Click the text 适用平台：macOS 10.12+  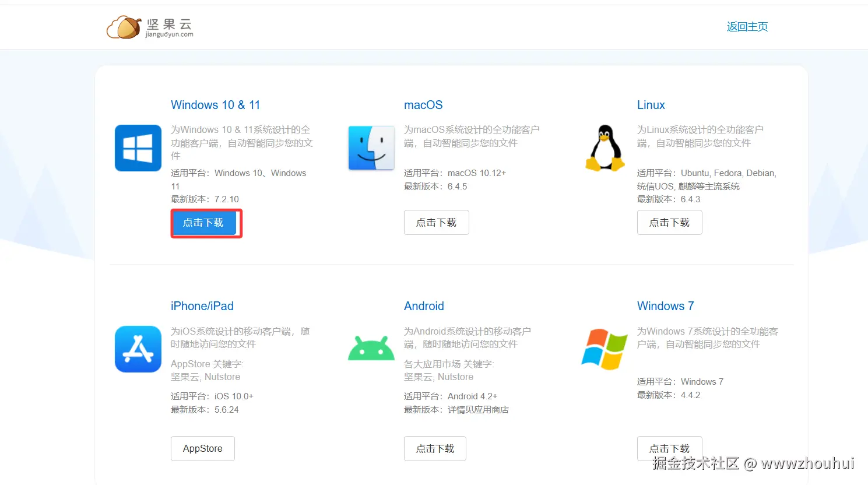point(455,173)
